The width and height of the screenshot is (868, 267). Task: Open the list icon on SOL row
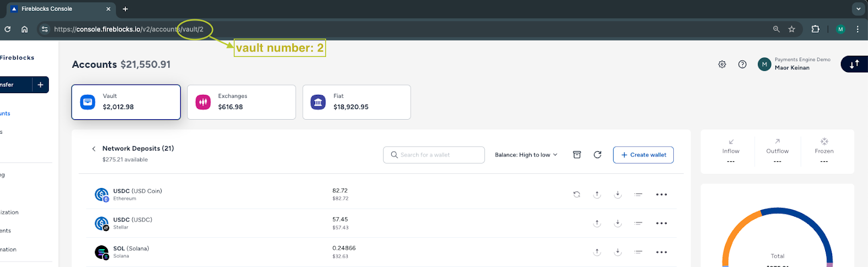tap(638, 252)
